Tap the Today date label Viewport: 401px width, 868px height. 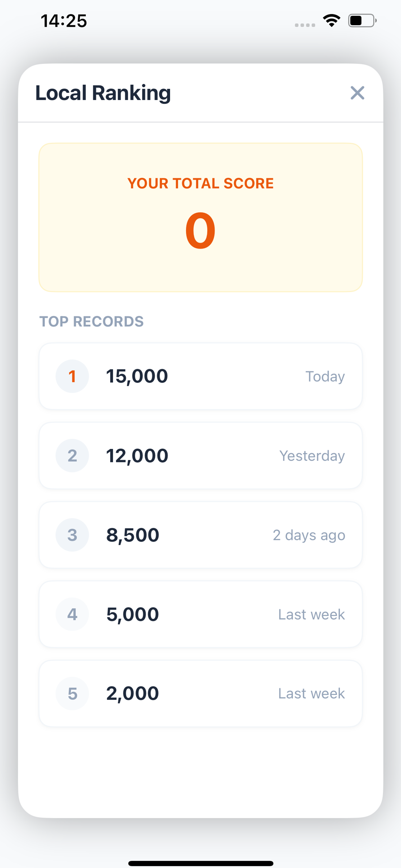tap(325, 377)
